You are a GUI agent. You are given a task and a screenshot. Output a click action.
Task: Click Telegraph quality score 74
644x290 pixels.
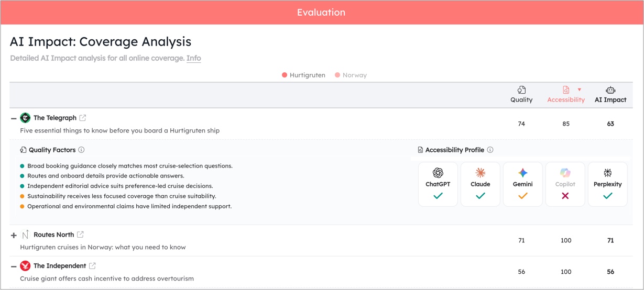pyautogui.click(x=521, y=124)
